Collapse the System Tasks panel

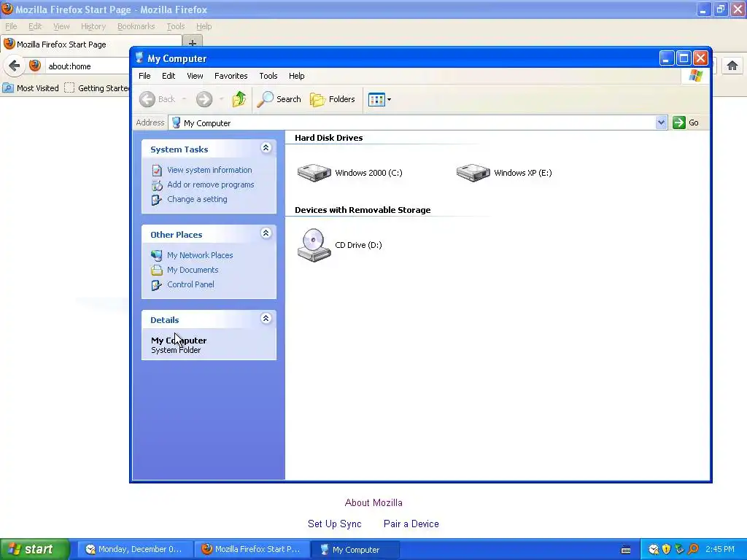pyautogui.click(x=266, y=147)
